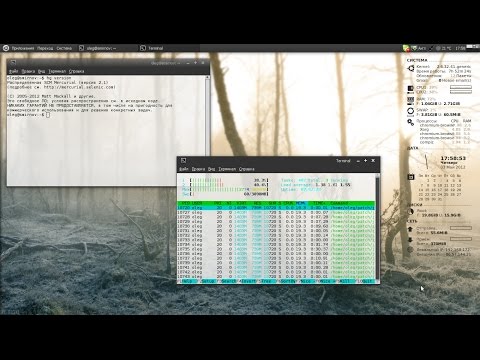
Task: Click the clock in the top panel
Action: pyautogui.click(x=460, y=48)
